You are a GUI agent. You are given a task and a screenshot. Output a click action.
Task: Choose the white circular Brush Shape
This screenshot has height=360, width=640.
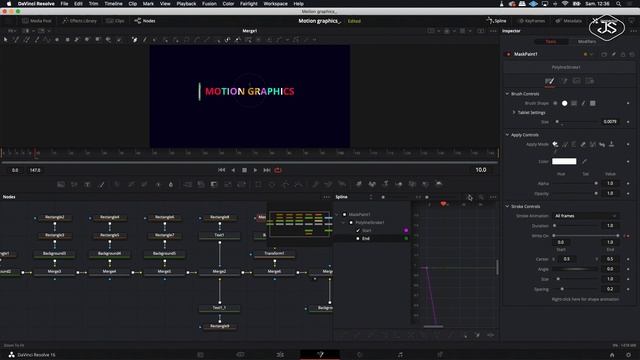point(564,103)
